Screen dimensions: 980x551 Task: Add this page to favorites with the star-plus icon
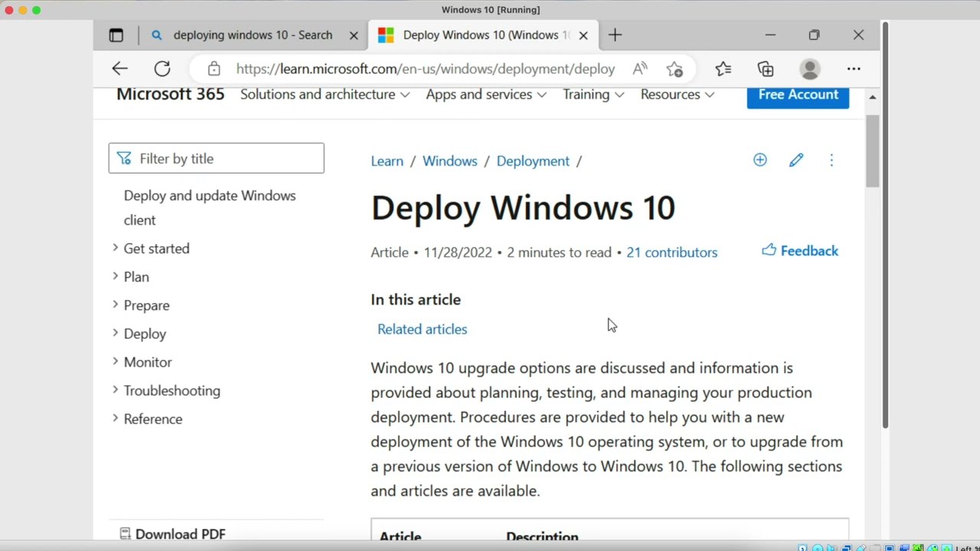pos(675,69)
